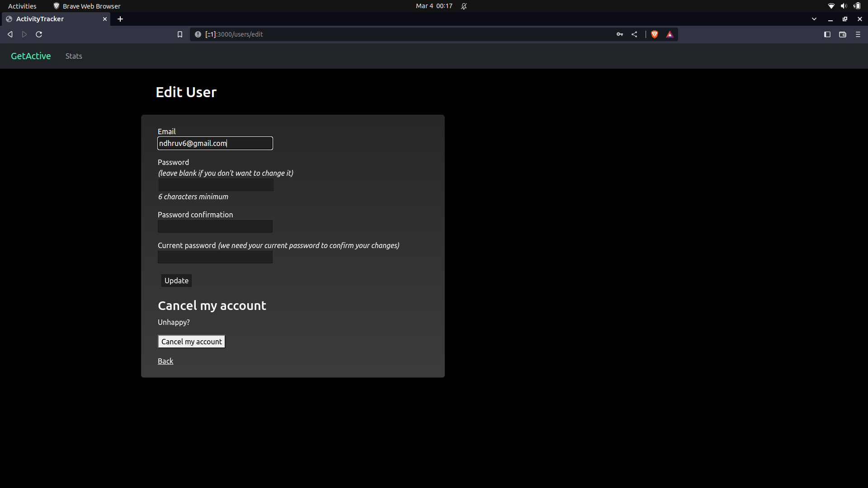Viewport: 868px width, 488px height.
Task: View site information in the address bar
Action: point(198,34)
